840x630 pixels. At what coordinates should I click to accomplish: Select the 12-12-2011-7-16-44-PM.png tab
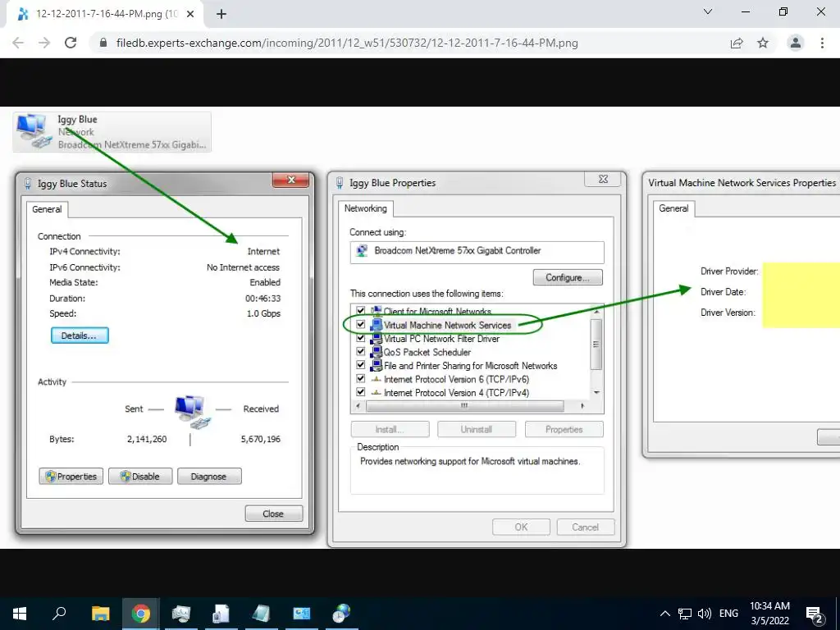point(106,14)
